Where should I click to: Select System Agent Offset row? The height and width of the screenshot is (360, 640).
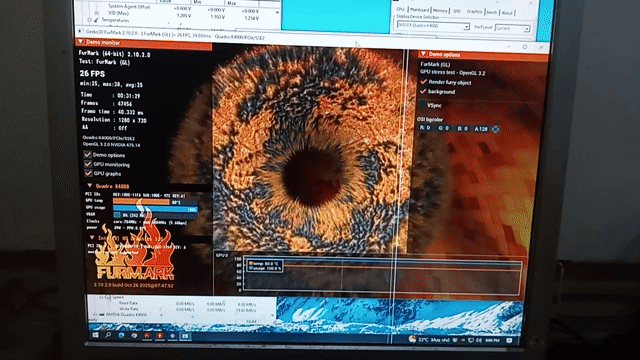[129, 7]
